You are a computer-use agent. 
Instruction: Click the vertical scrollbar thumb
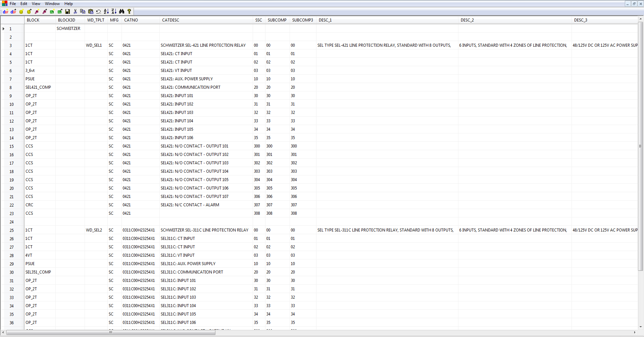(640, 146)
